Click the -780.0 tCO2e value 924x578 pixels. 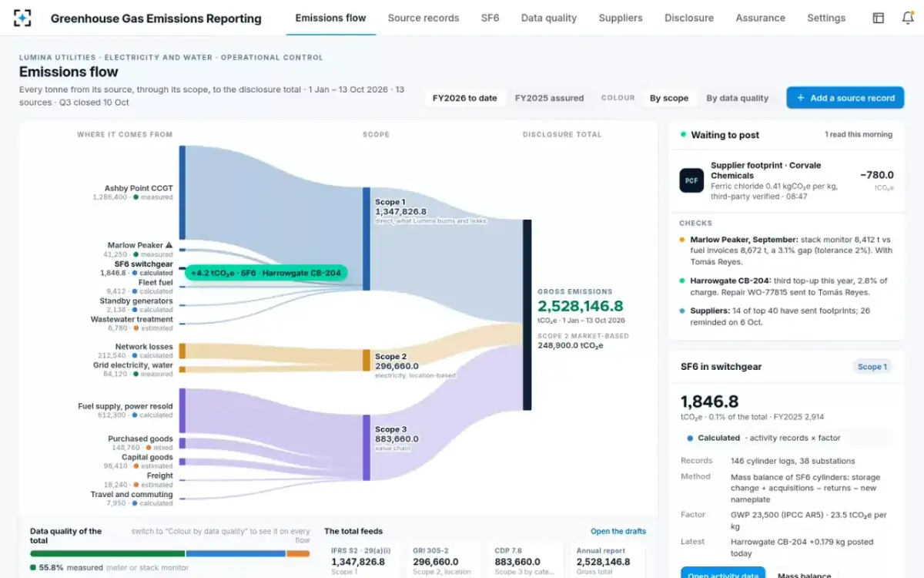pos(876,175)
